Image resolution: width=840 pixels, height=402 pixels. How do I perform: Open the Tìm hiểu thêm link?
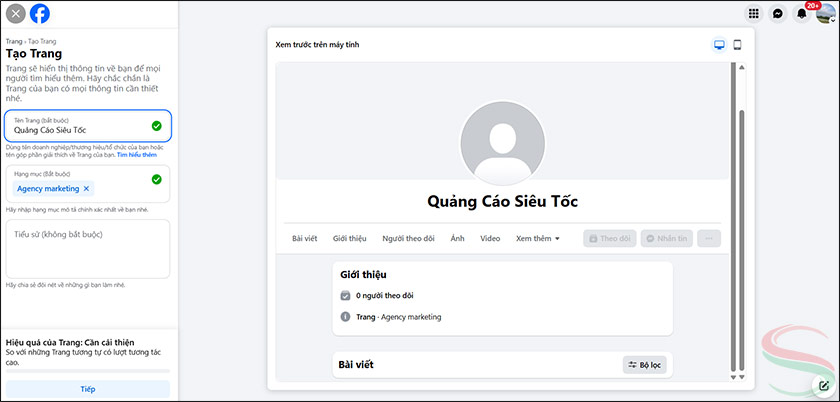point(137,155)
